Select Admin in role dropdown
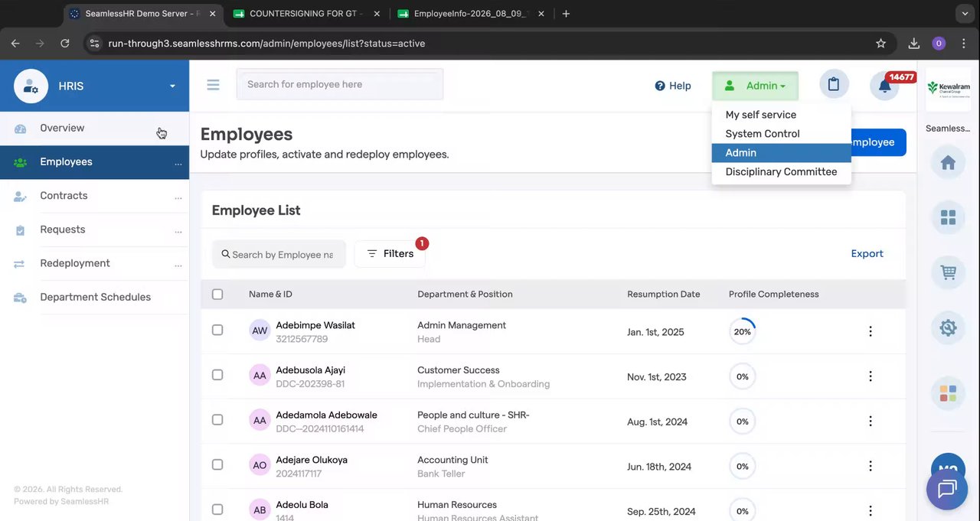 (x=781, y=153)
